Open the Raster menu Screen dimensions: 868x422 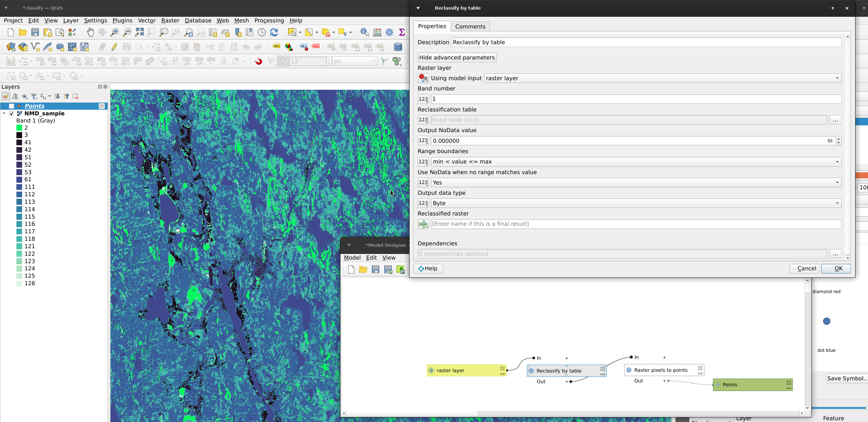coord(170,20)
